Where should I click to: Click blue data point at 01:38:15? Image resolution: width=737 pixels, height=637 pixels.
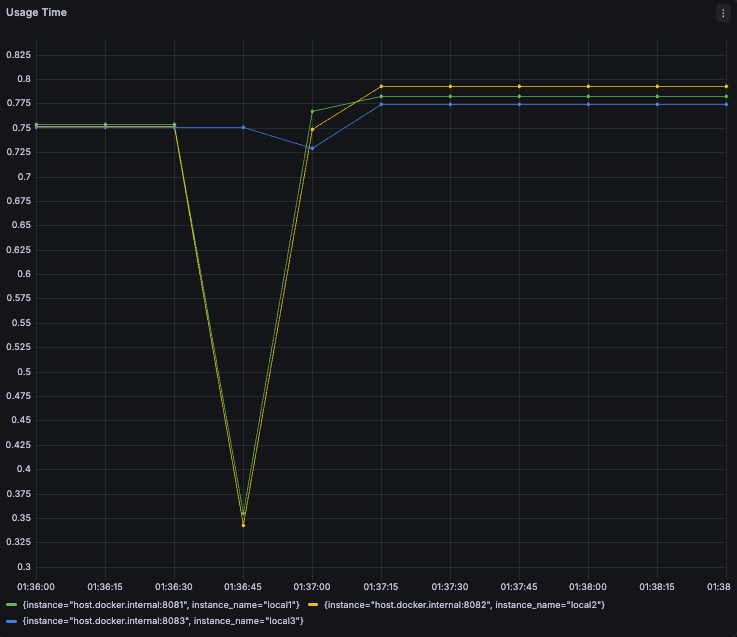coord(658,104)
